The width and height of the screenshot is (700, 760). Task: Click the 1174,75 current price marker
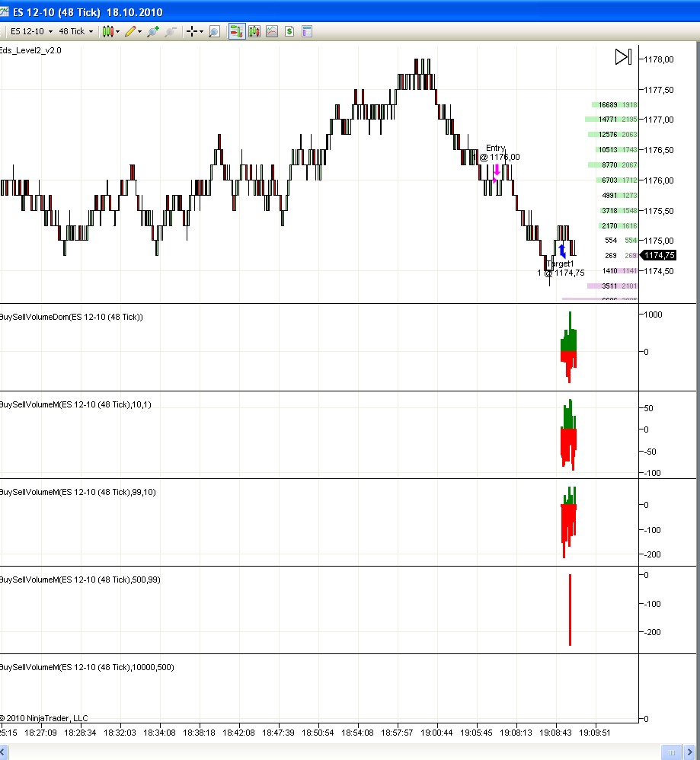(x=659, y=256)
